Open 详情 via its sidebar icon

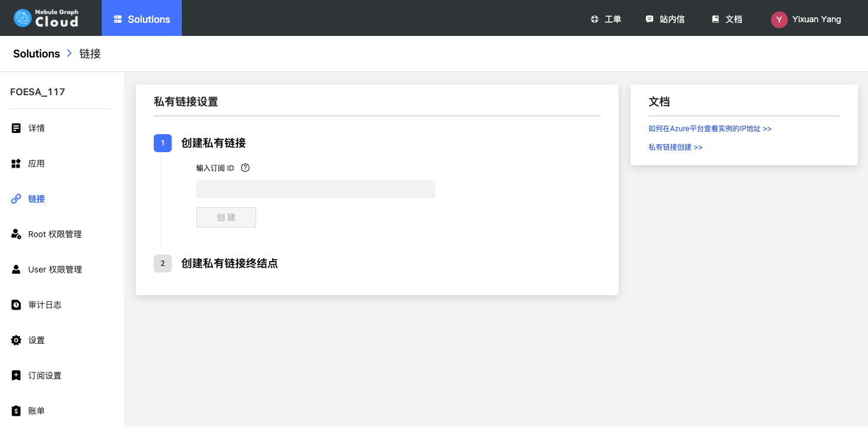(16, 128)
